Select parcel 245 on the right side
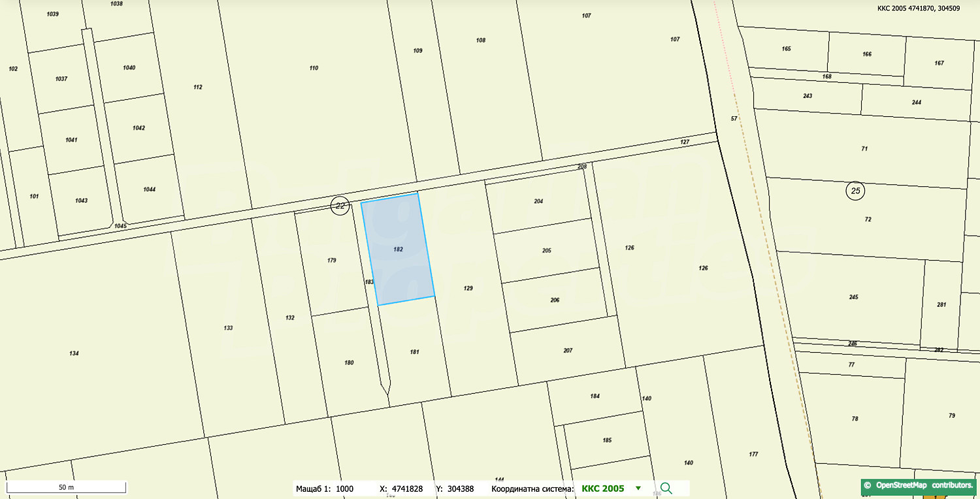 pos(853,297)
